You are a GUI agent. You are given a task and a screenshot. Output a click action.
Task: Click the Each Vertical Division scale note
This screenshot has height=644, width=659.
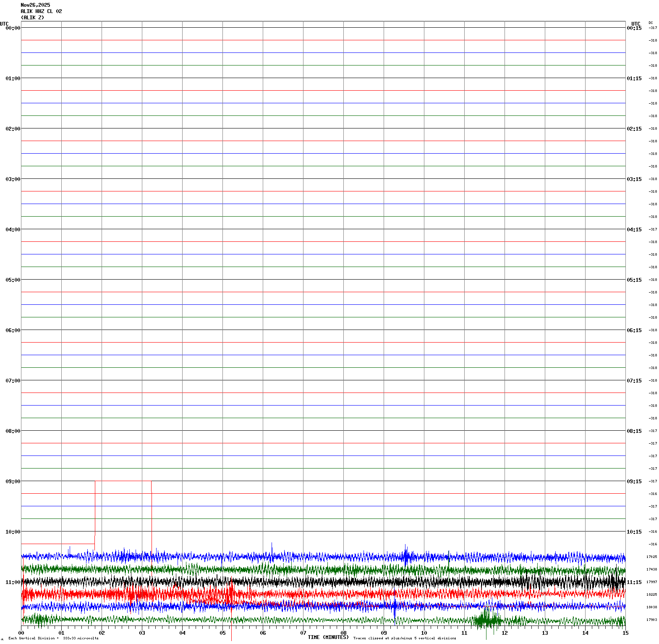(x=53, y=639)
